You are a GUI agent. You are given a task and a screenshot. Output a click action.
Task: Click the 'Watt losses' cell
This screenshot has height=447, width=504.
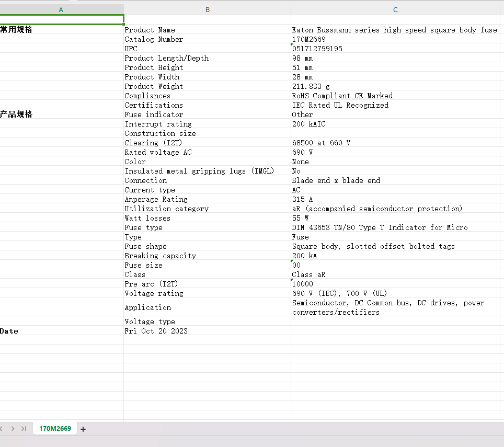[x=208, y=218]
